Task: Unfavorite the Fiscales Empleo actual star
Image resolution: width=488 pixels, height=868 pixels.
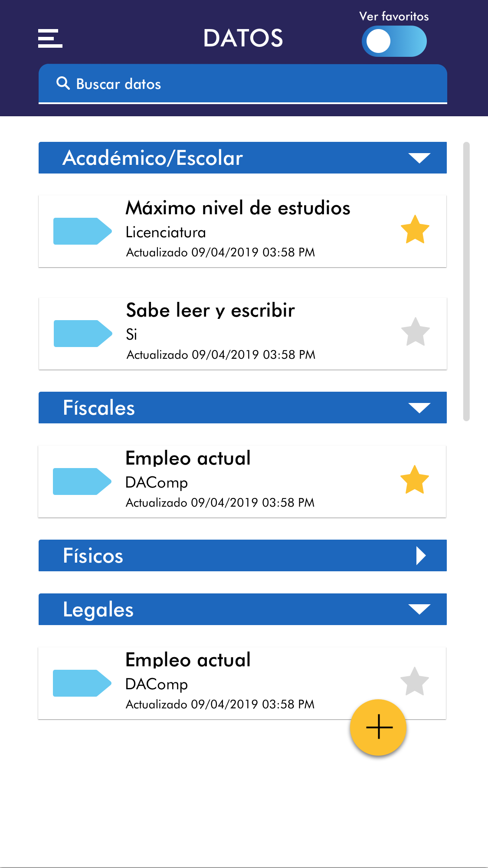Action: tap(414, 480)
